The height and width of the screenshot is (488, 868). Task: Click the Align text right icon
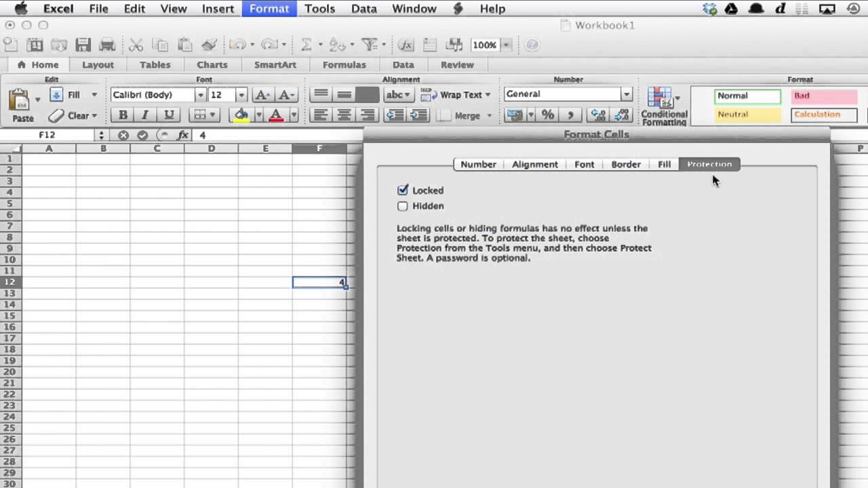[x=367, y=115]
